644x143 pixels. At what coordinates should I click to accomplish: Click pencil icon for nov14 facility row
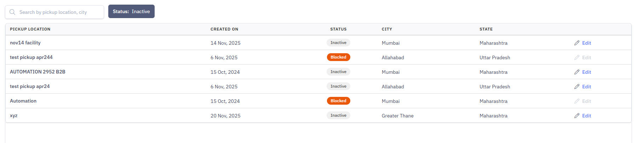(577, 43)
